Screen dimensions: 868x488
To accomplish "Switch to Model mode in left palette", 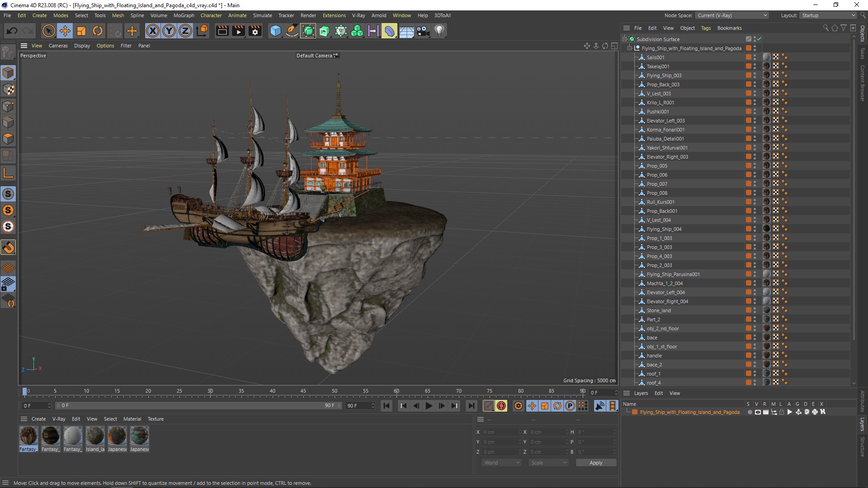I will pos(8,73).
